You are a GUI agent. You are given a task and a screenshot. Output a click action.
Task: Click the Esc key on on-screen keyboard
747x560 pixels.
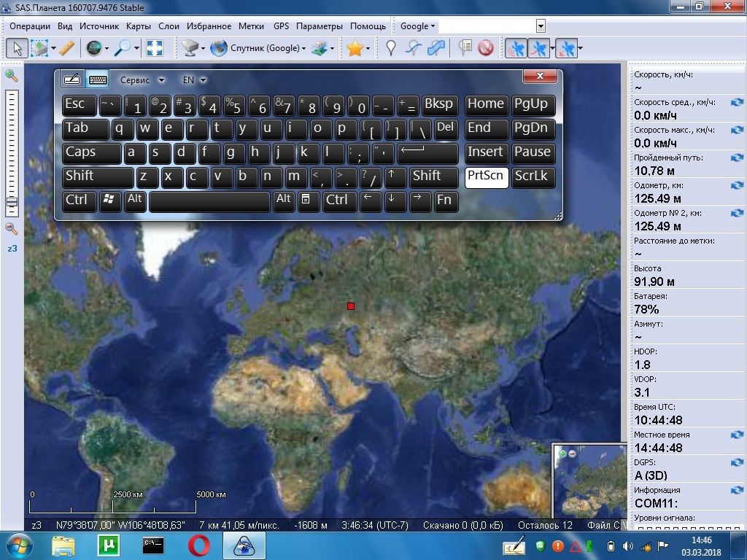coord(79,105)
